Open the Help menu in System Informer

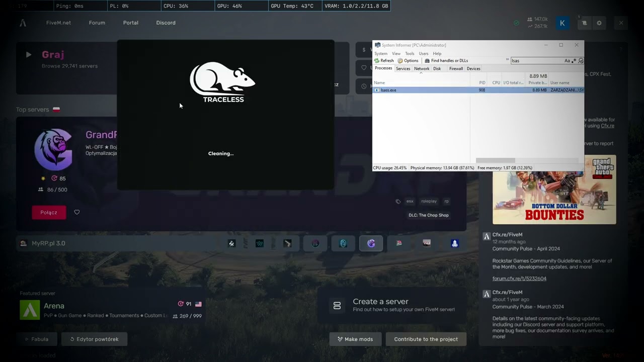click(437, 53)
